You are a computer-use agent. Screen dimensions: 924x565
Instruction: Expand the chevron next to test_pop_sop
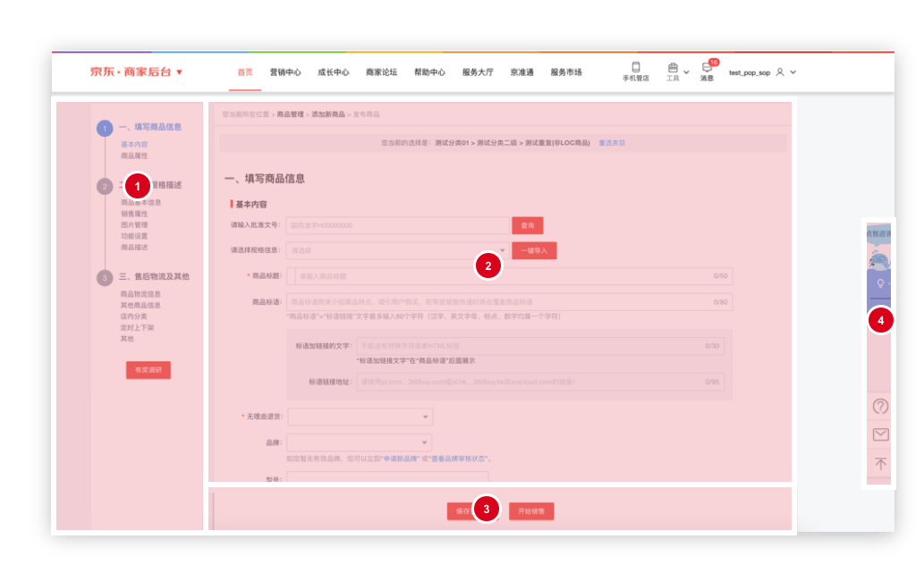(793, 72)
